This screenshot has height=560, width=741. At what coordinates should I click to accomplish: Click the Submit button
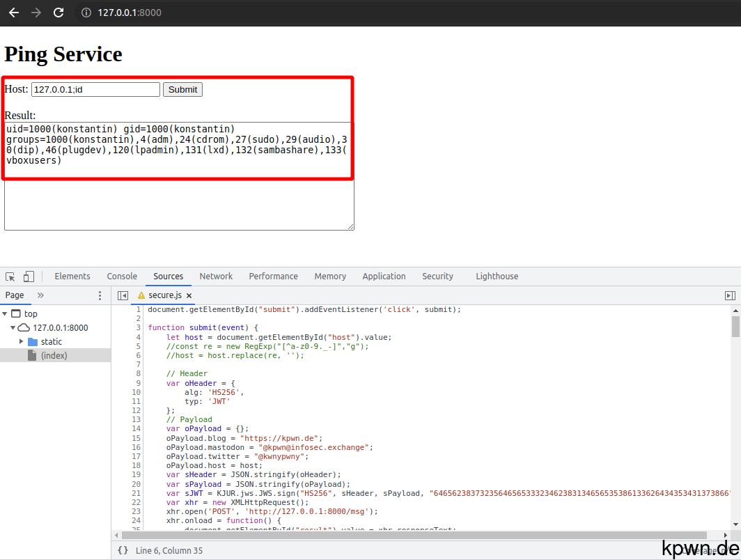tap(182, 89)
